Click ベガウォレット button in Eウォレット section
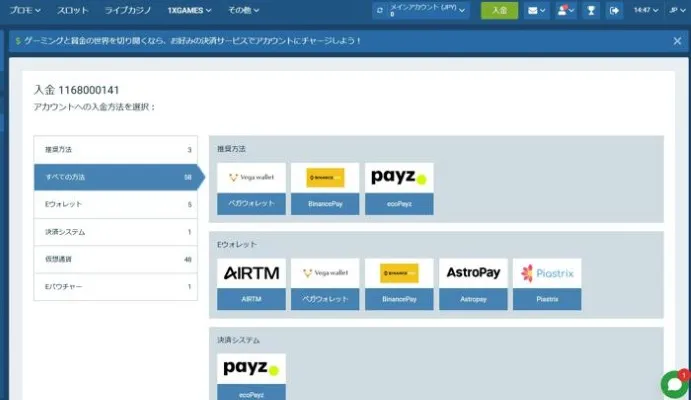This screenshot has height=400, width=691. (x=325, y=299)
